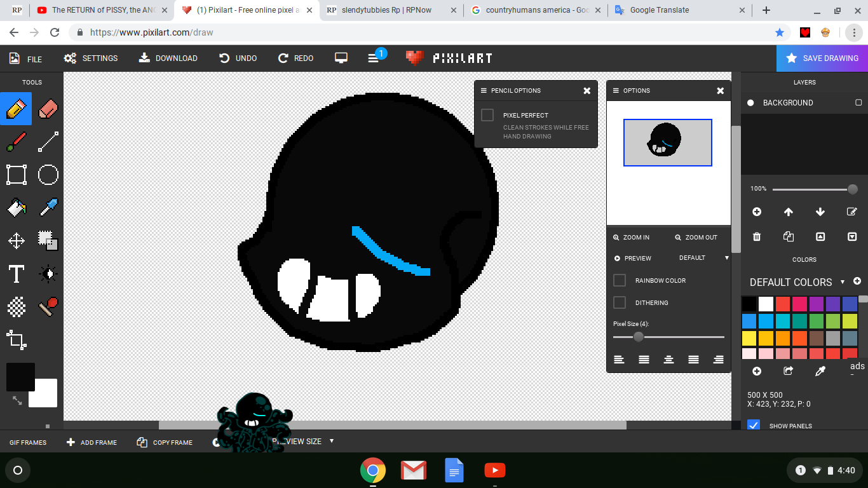Adjust the layer opacity slider handle
This screenshot has height=488, width=868.
pyautogui.click(x=853, y=189)
